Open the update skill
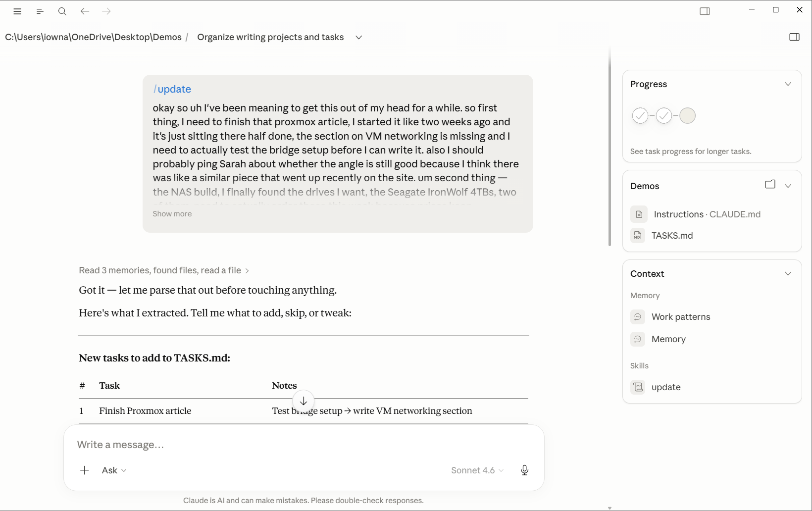This screenshot has height=511, width=812. 666,387
